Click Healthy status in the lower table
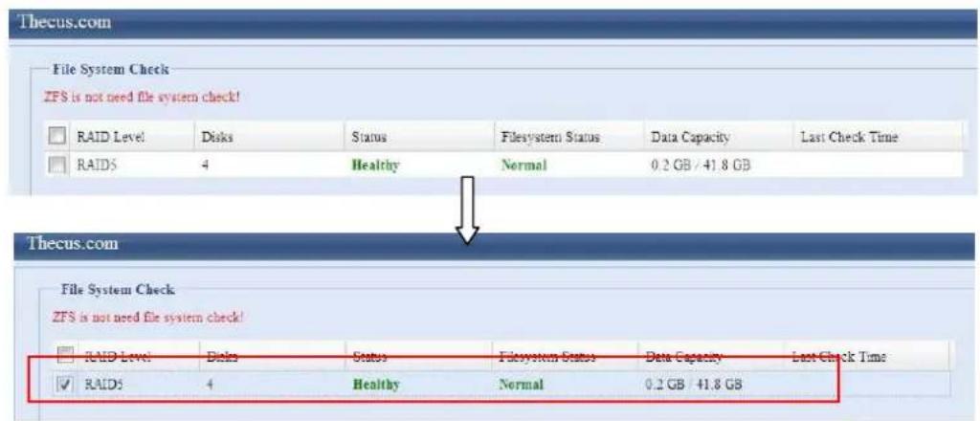 tap(375, 384)
